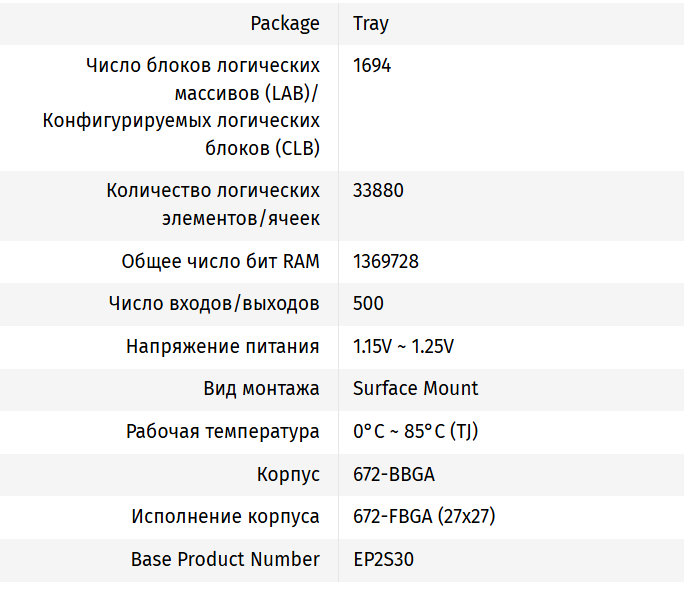Select the voltage value 1.15V ~ 1.25V

(x=403, y=346)
